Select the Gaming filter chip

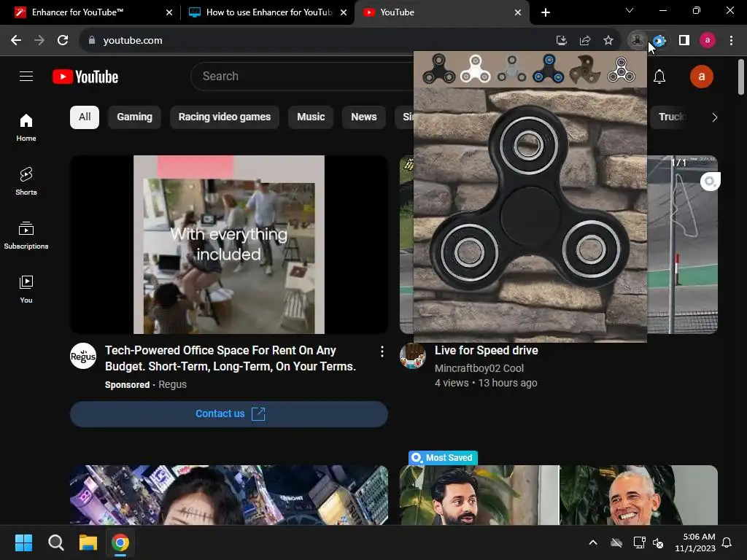click(135, 117)
